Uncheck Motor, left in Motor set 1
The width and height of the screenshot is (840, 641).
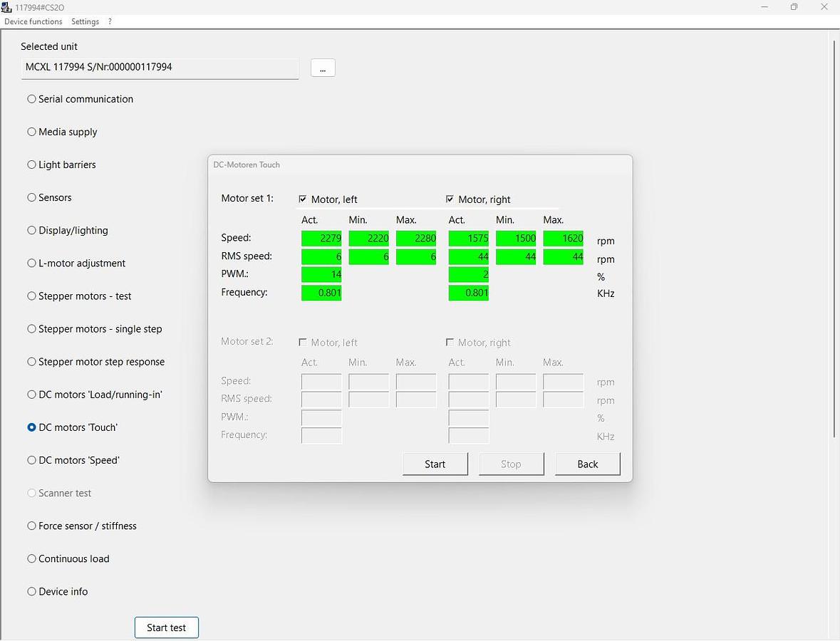(x=303, y=199)
